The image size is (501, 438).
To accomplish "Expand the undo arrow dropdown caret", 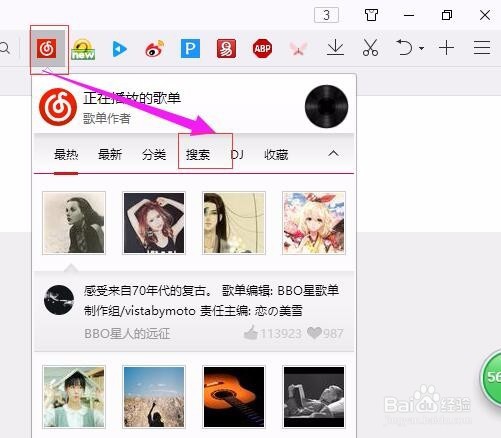I will (x=421, y=48).
